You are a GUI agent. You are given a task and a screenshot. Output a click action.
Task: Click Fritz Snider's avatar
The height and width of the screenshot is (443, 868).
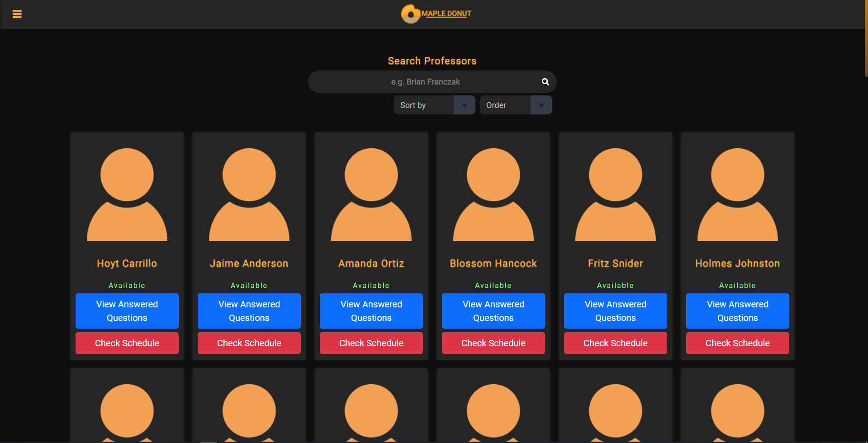(x=616, y=194)
